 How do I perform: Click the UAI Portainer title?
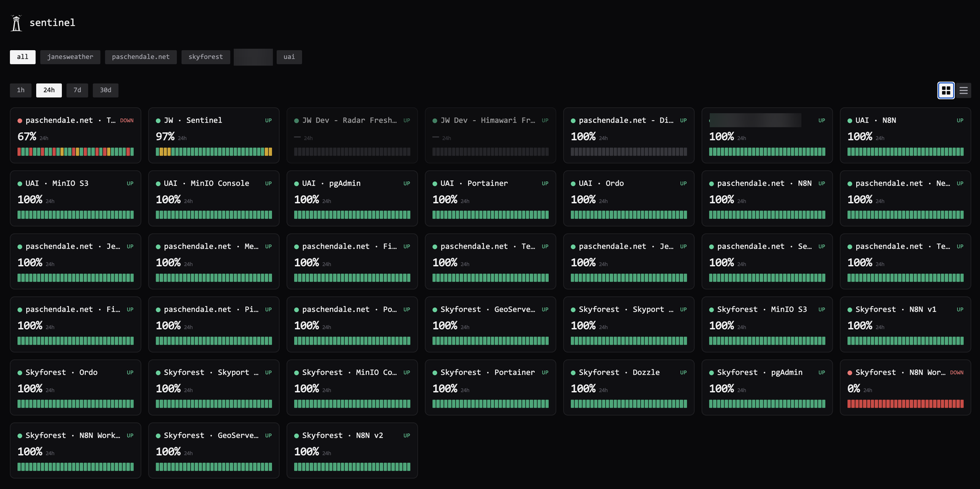coord(474,183)
